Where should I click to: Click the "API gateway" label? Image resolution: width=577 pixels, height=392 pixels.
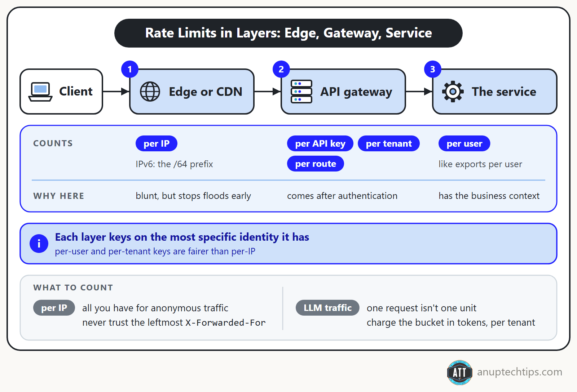click(356, 92)
